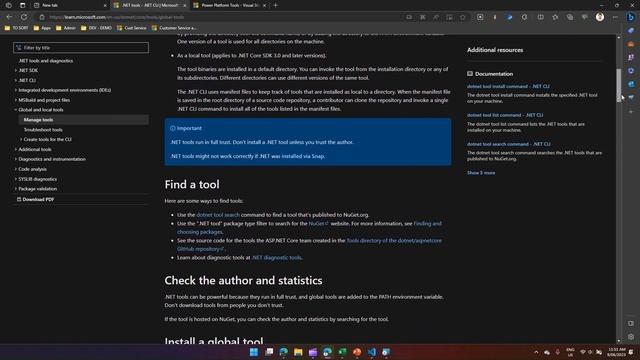640x360 pixels.
Task: Open the DEV - DEMO bookmarks folder
Action: tap(96, 28)
